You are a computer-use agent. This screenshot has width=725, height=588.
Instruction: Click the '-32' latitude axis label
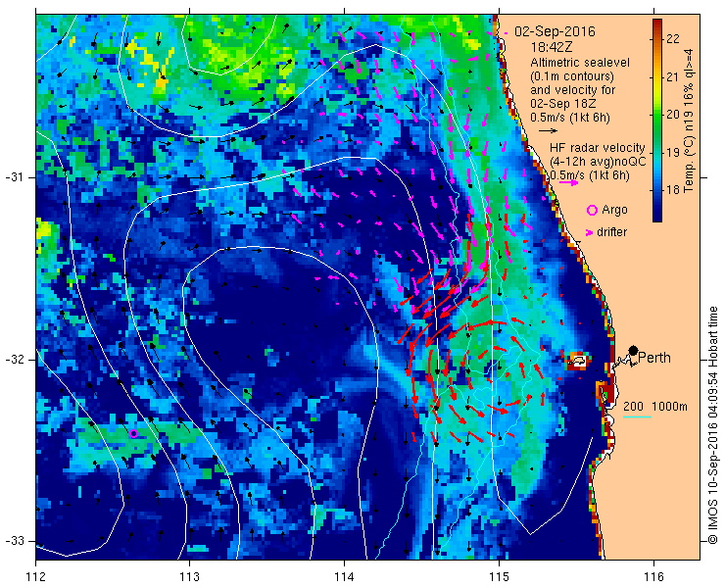click(x=14, y=360)
